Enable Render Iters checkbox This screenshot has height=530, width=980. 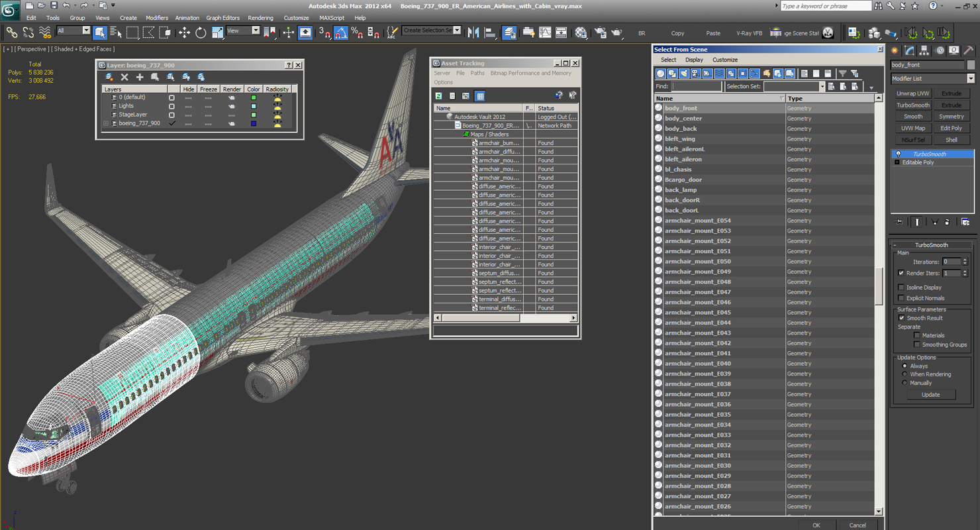pyautogui.click(x=901, y=273)
